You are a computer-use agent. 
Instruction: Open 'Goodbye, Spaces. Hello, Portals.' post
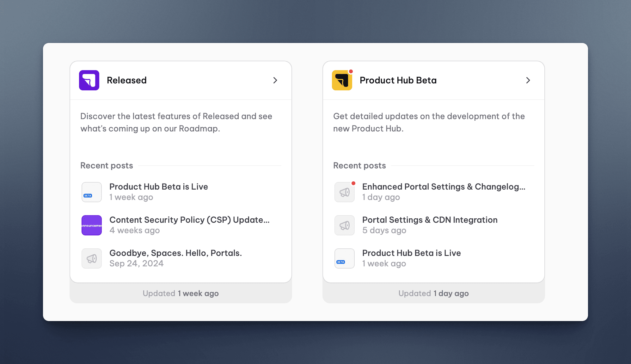(176, 253)
